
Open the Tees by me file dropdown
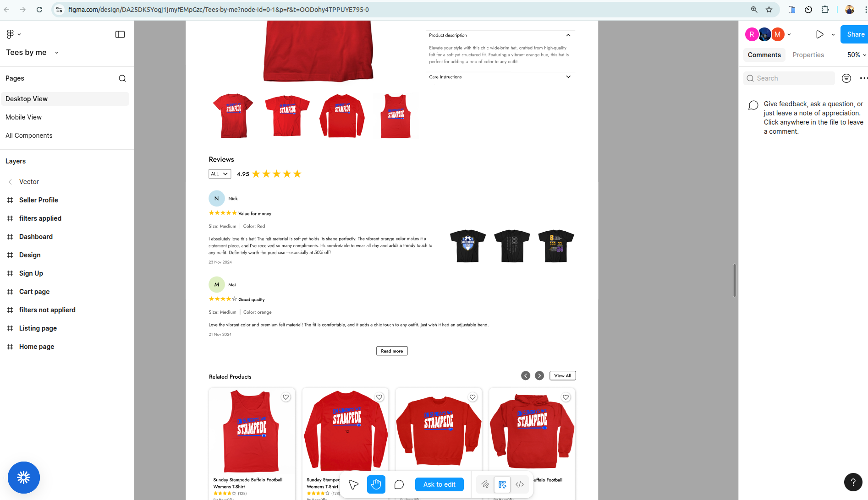click(56, 52)
